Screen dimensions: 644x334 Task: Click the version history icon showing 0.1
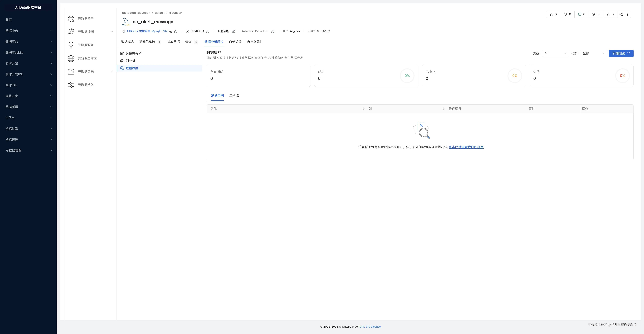click(593, 14)
